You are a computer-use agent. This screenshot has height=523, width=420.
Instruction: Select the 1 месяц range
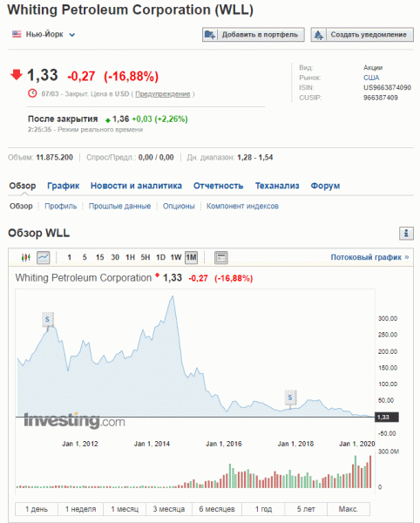tap(125, 509)
